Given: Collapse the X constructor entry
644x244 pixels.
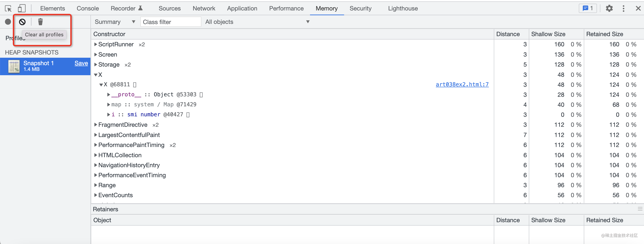Looking at the screenshot, I should [96, 75].
